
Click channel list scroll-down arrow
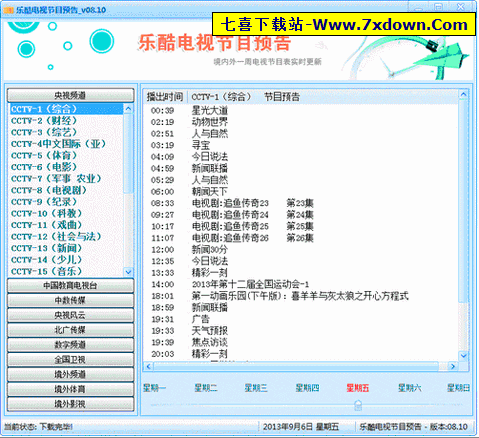pos(128,272)
